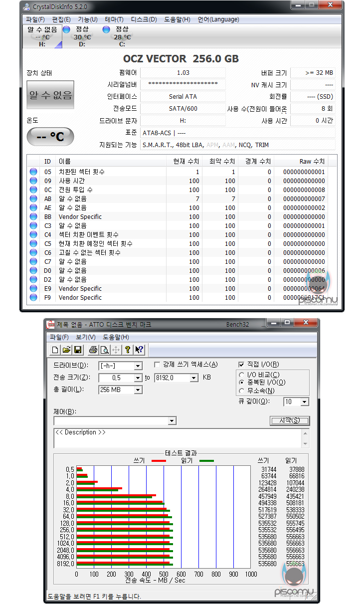
Task: Open the 드라이브 drive dropdown
Action: pos(138,366)
